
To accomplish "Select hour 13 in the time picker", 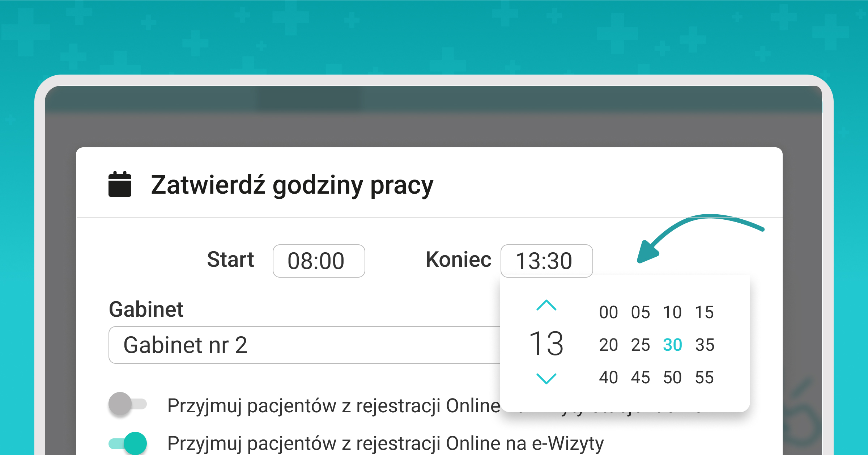I will click(546, 343).
